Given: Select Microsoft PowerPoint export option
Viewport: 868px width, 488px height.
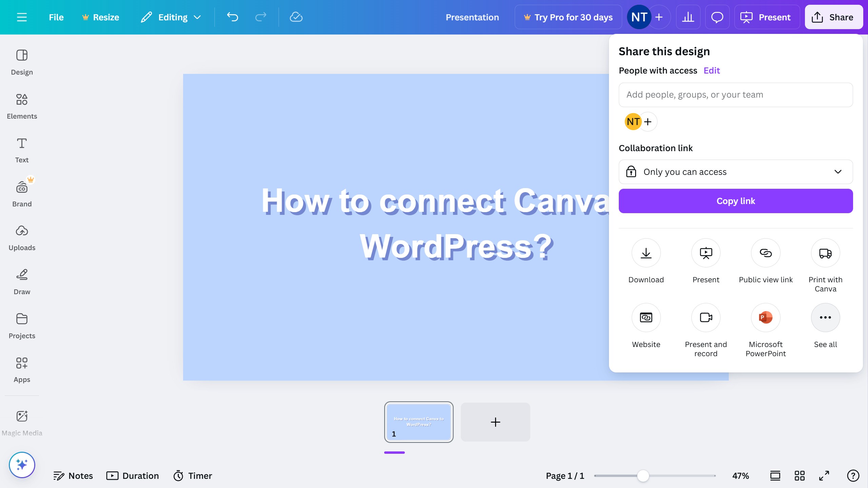Looking at the screenshot, I should pyautogui.click(x=766, y=318).
